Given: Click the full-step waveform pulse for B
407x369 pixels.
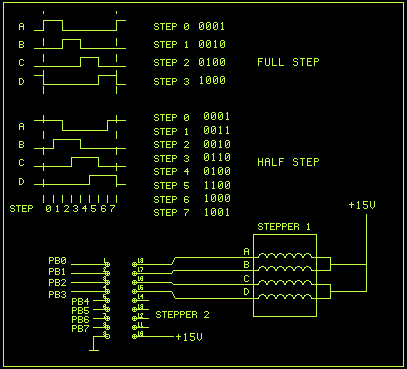Looking at the screenshot, I should [71, 44].
